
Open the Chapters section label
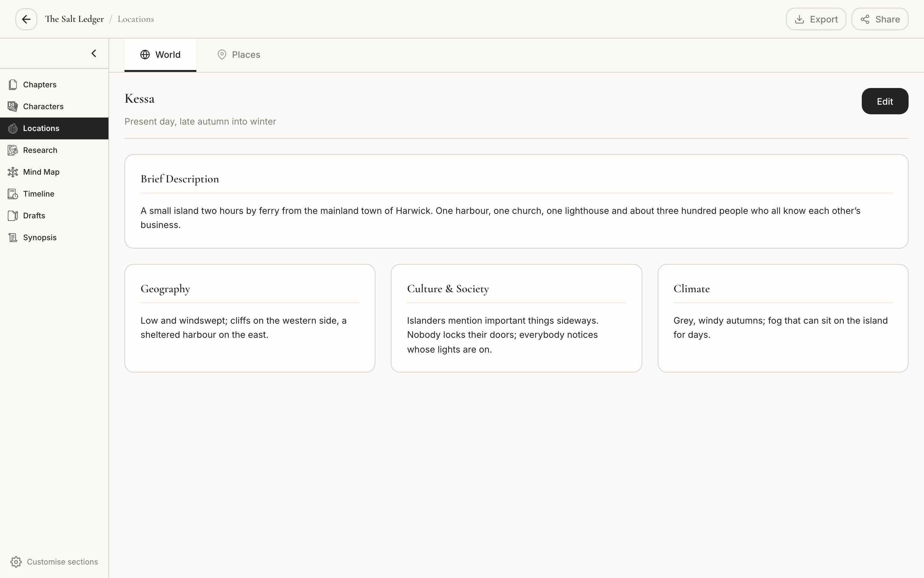[x=40, y=84]
